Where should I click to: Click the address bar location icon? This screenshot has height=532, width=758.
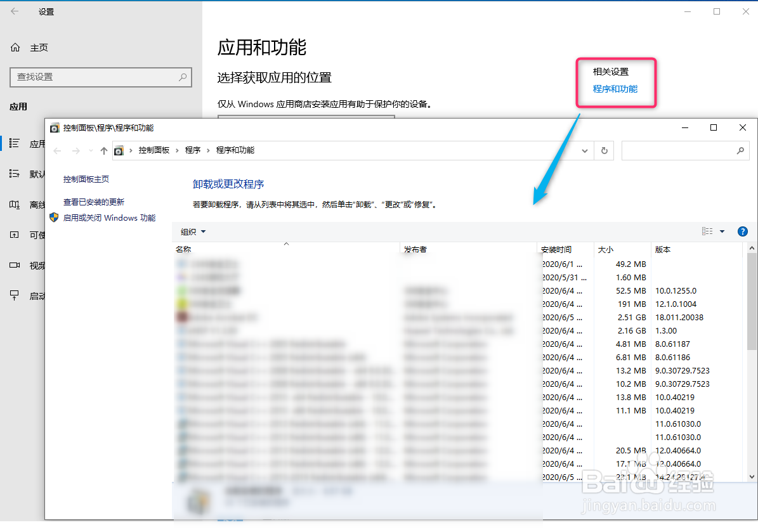pos(119,151)
